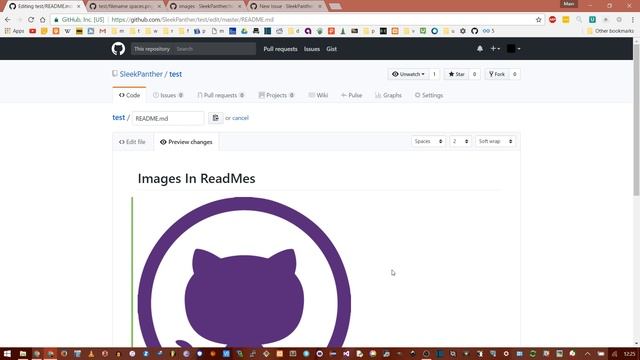The height and width of the screenshot is (360, 640).
Task: Select the Preview changes tab
Action: pos(186,142)
